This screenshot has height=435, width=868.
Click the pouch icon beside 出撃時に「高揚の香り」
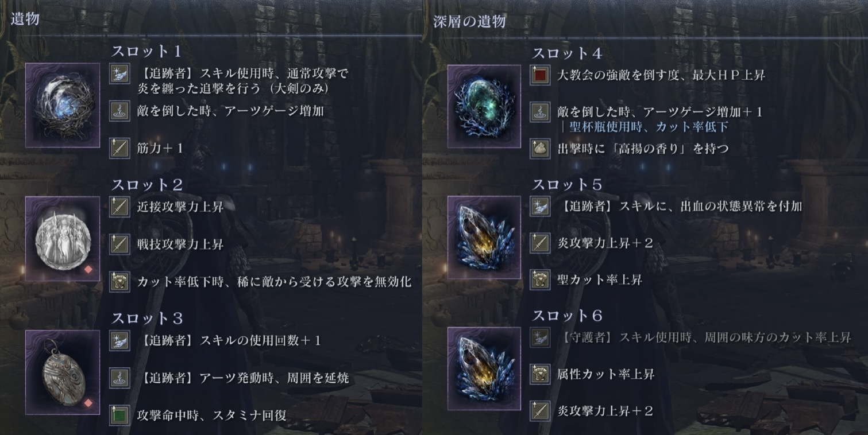(x=540, y=149)
